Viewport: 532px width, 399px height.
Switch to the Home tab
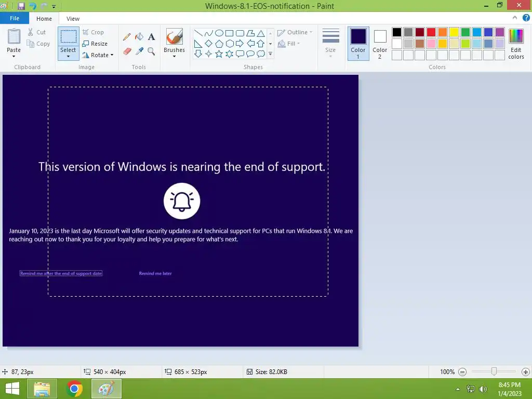44,19
